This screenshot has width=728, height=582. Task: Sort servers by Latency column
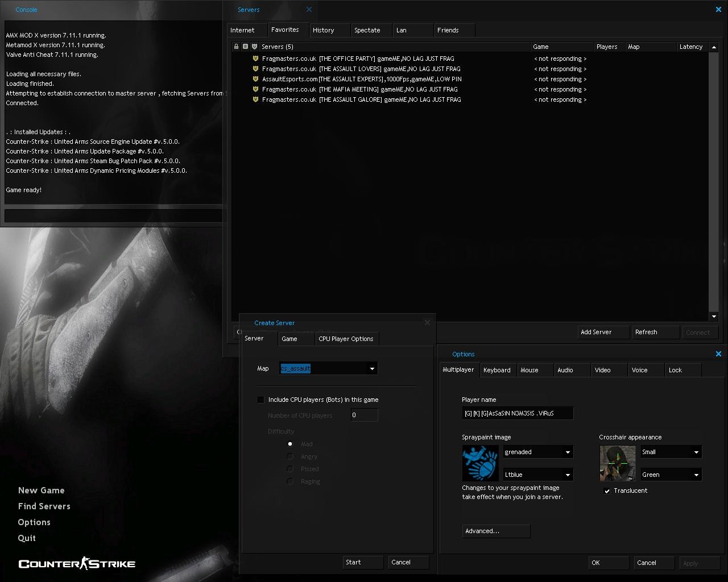tap(692, 47)
